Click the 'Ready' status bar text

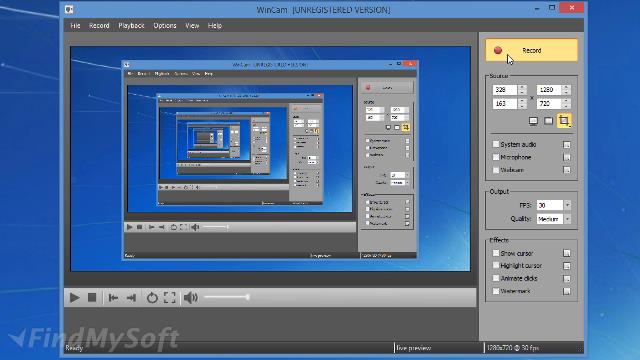click(x=74, y=348)
